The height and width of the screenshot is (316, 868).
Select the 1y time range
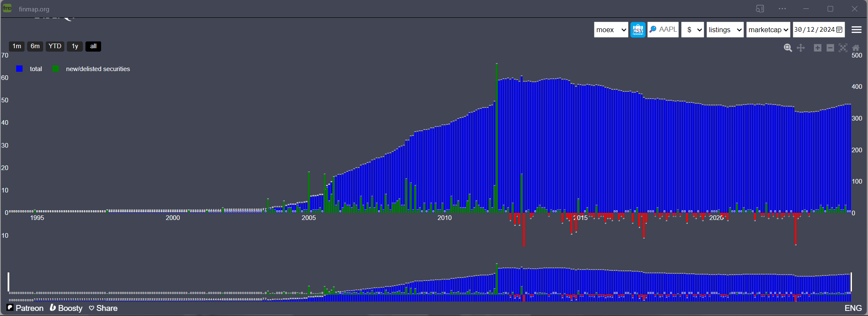75,46
